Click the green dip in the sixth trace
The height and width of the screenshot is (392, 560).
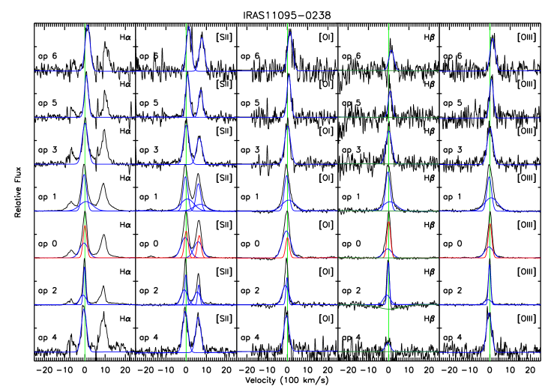pos(388,307)
